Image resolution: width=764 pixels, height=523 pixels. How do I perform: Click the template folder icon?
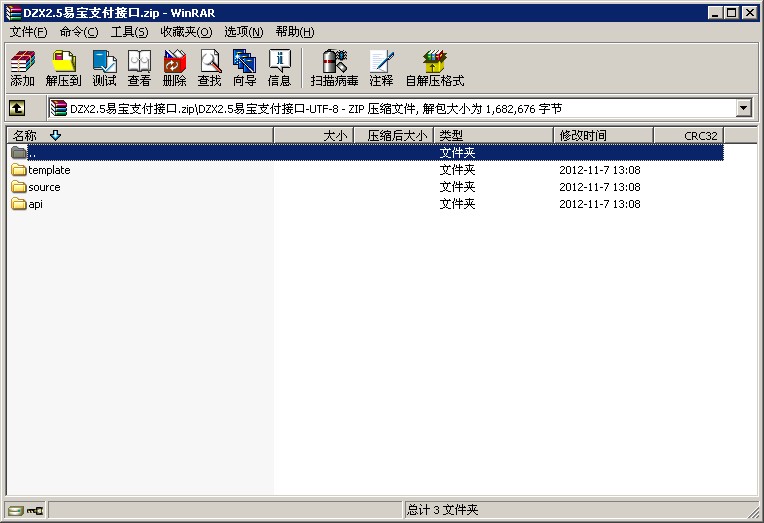(19, 170)
